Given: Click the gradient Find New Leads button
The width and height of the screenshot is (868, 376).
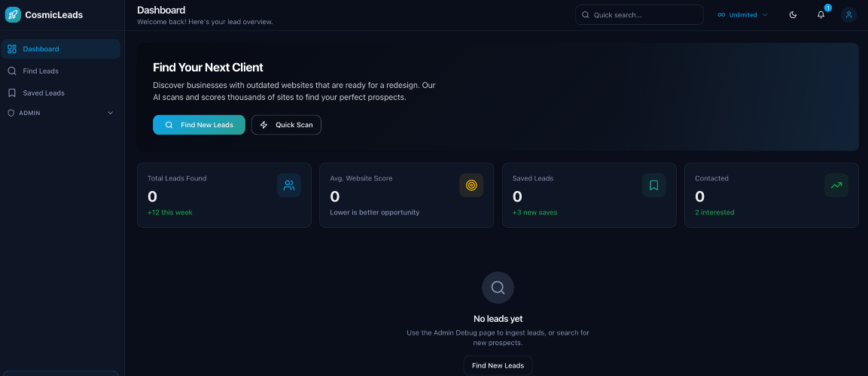Looking at the screenshot, I should coord(199,125).
